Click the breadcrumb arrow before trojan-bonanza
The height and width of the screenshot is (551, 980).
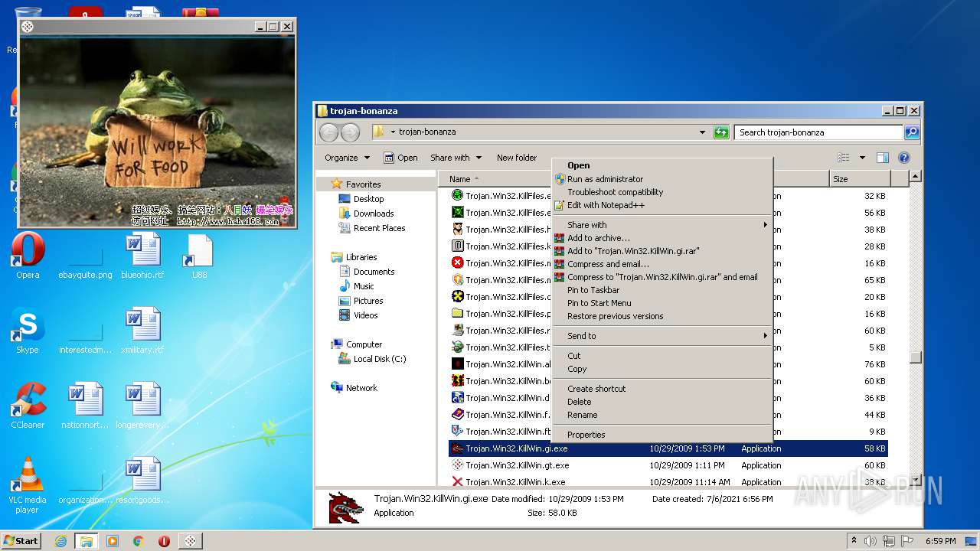click(393, 132)
